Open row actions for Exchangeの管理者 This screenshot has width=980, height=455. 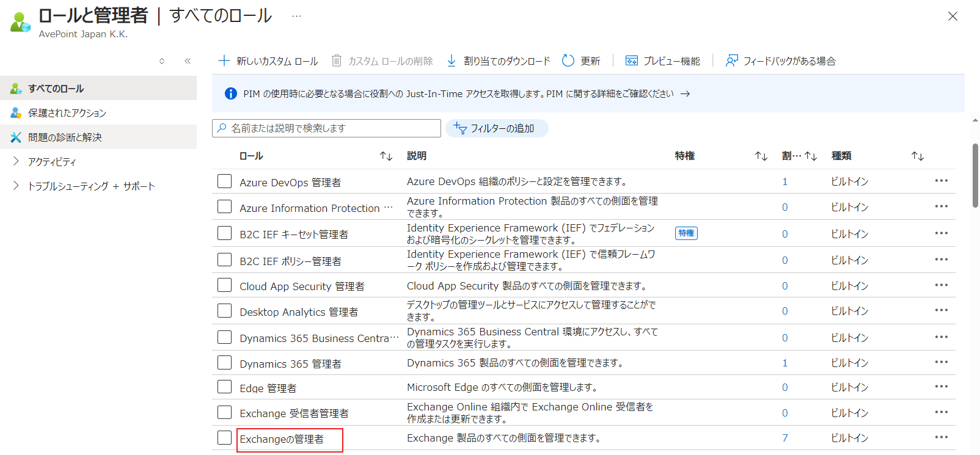coord(942,437)
